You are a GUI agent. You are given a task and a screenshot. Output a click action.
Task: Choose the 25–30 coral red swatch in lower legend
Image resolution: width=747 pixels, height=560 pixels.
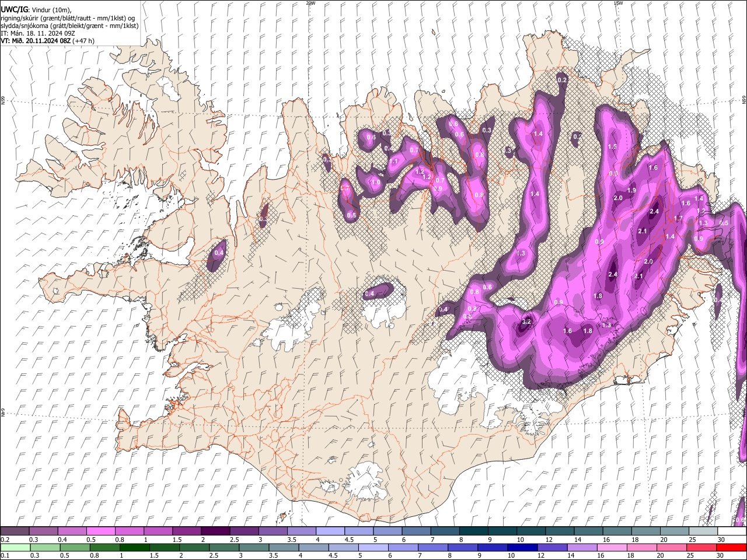(x=701, y=548)
